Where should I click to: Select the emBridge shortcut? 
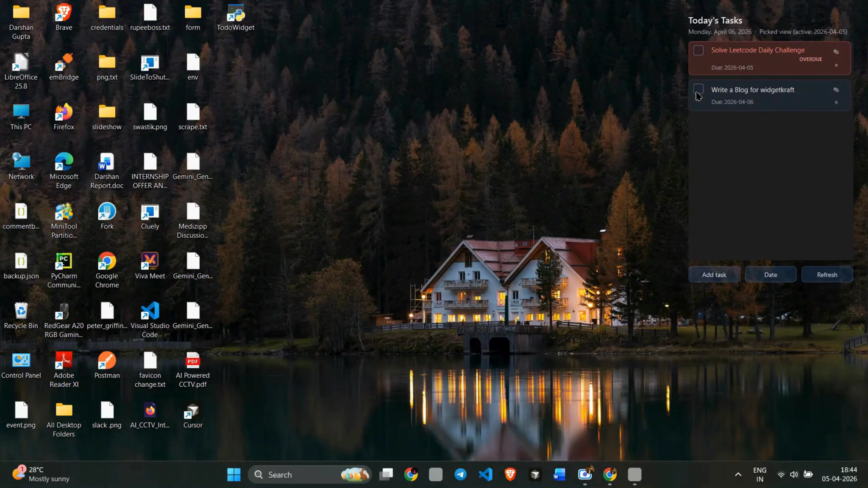64,68
